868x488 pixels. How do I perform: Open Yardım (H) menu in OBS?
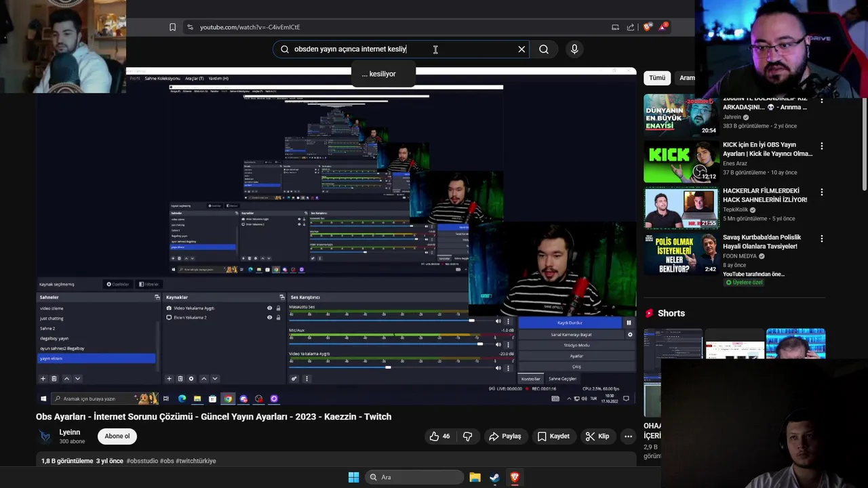(x=218, y=79)
